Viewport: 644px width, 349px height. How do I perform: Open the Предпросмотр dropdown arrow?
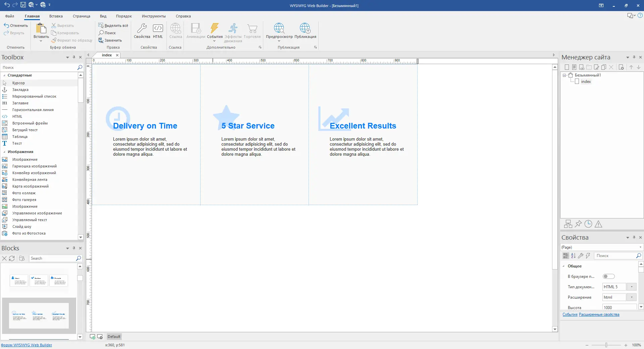(279, 41)
